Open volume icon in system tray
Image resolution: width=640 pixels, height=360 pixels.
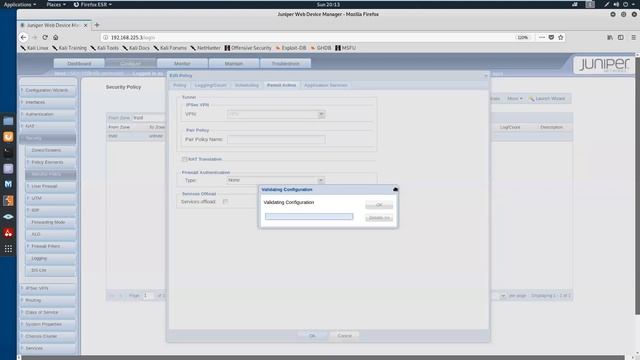click(616, 4)
